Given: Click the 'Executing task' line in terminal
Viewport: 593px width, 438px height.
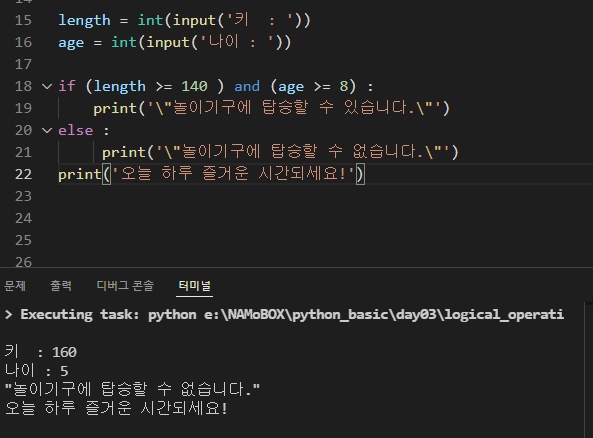Looking at the screenshot, I should pyautogui.click(x=284, y=315).
